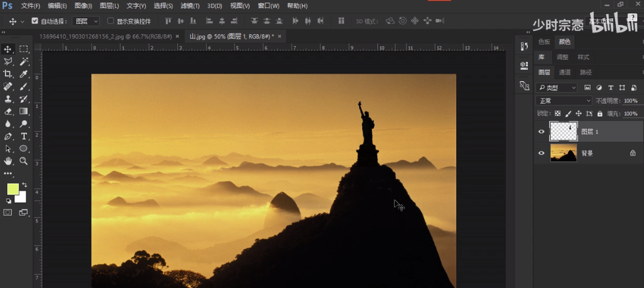The height and width of the screenshot is (288, 644).
Task: Click the align left edges icon
Action: click(210, 21)
